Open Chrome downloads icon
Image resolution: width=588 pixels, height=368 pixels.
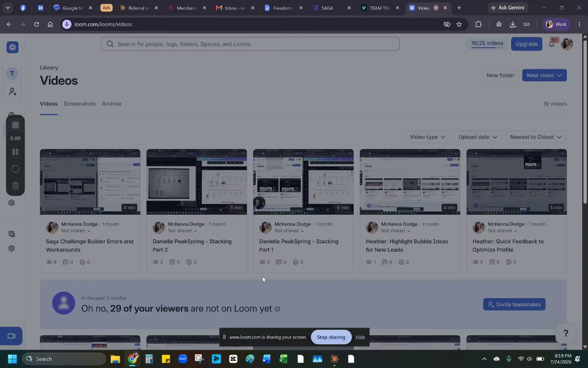pos(512,24)
